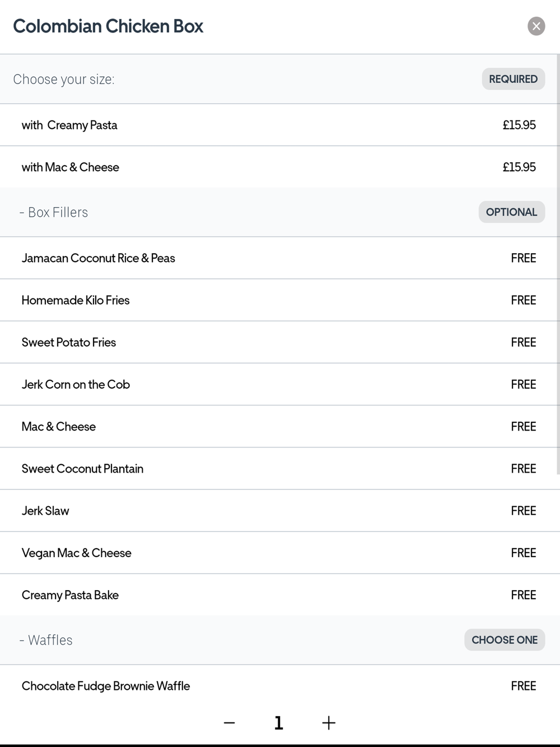This screenshot has height=747, width=560.
Task: Select Vegan Mac & Cheese filler
Action: click(278, 553)
